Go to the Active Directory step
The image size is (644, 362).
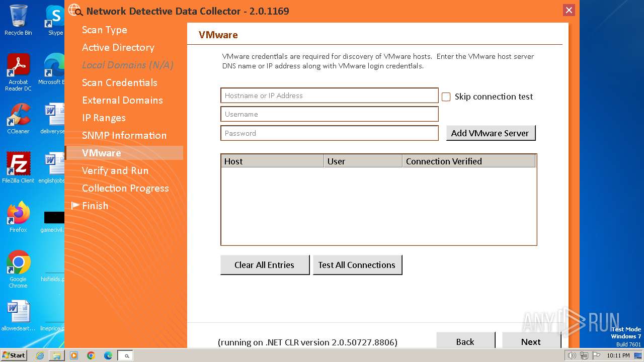pos(118,47)
